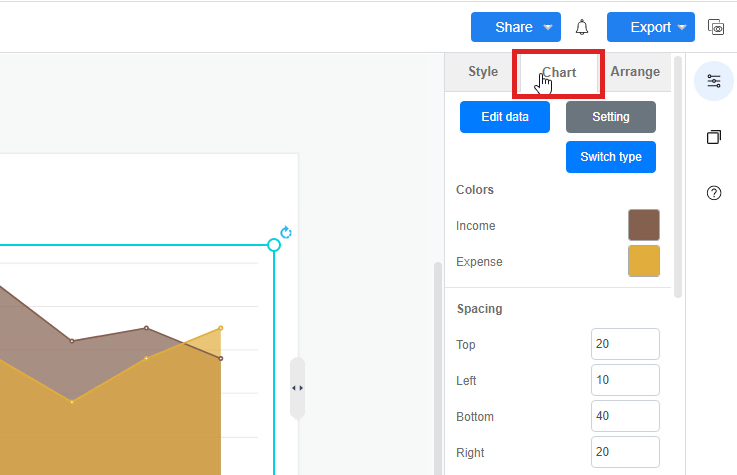Select the Chart tab
The width and height of the screenshot is (737, 475).
coord(558,73)
